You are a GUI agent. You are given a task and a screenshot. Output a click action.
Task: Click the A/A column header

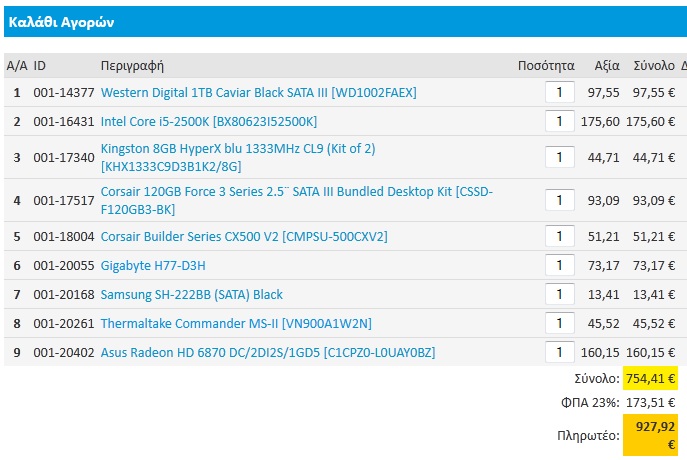(17, 66)
